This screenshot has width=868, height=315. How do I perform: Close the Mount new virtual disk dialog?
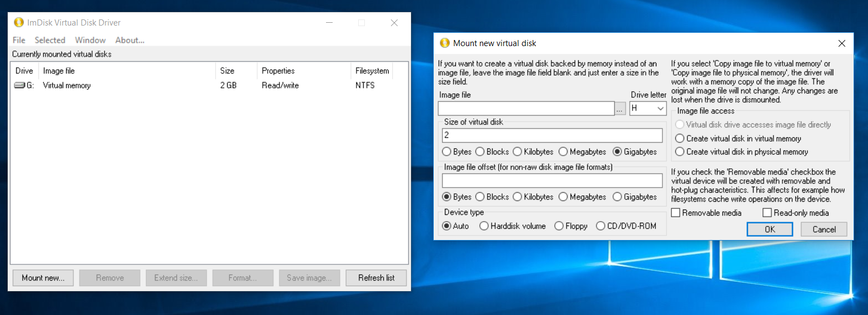tap(842, 43)
